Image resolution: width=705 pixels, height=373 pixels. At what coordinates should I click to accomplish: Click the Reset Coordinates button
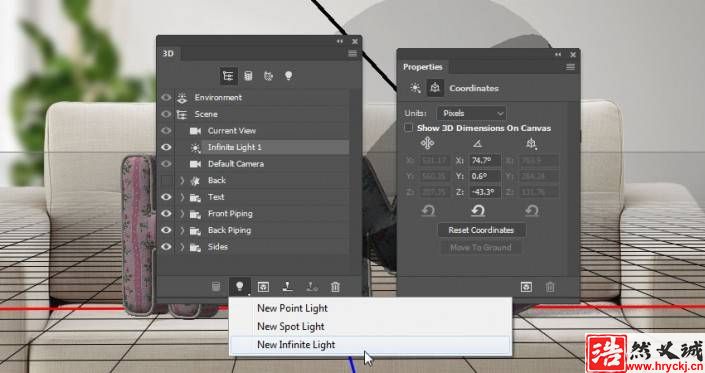[x=481, y=230]
